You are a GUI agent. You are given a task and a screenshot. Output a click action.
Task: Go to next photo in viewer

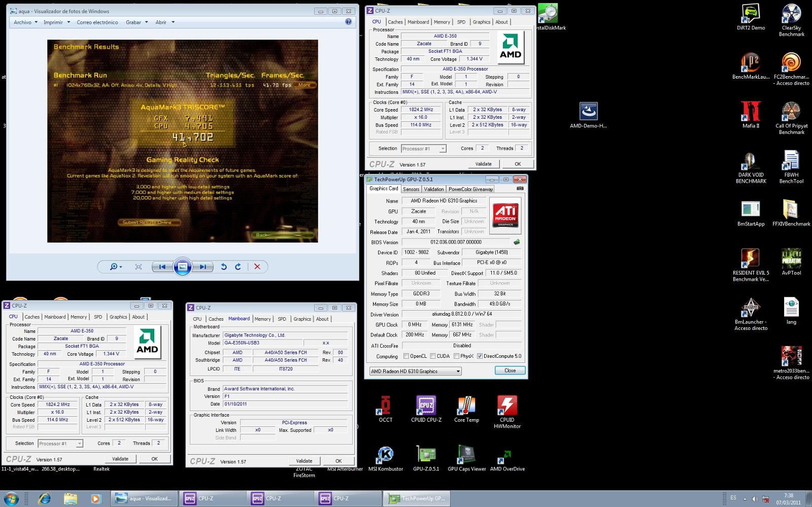pos(202,267)
